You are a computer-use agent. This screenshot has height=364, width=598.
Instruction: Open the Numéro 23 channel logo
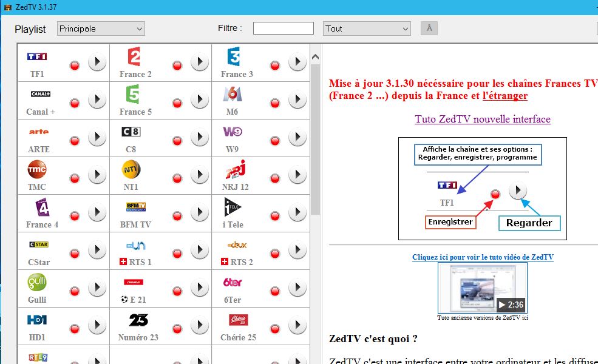tap(138, 321)
